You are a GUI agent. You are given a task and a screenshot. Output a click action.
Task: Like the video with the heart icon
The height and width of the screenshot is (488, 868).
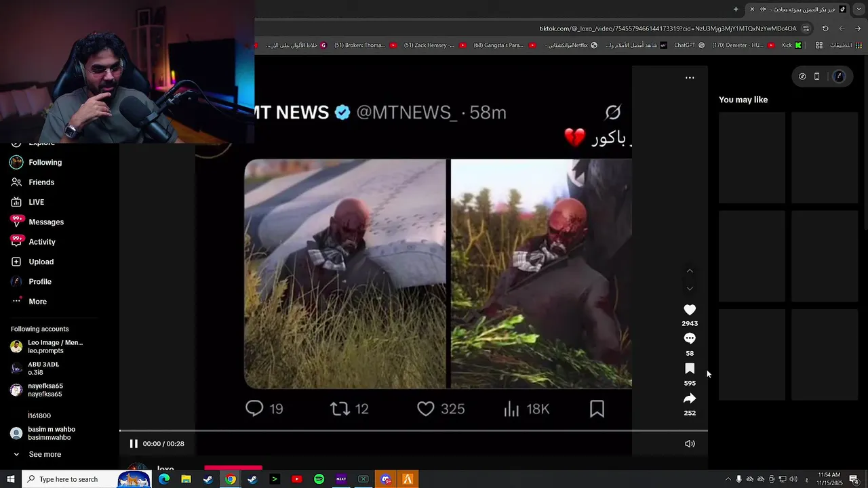click(690, 310)
